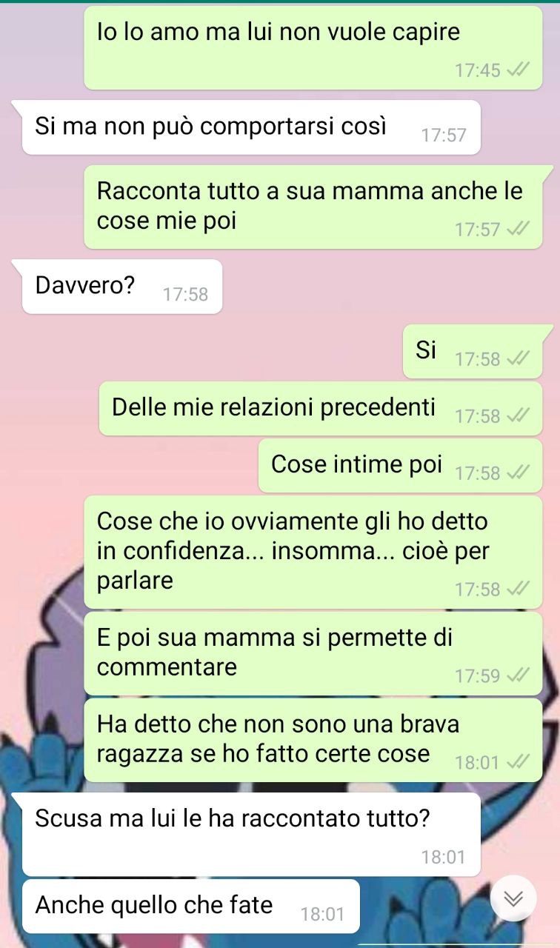Tap double-check icon on 'Racconta tutto' message
Image resolution: width=560 pixels, height=948 pixels.
pyautogui.click(x=519, y=230)
